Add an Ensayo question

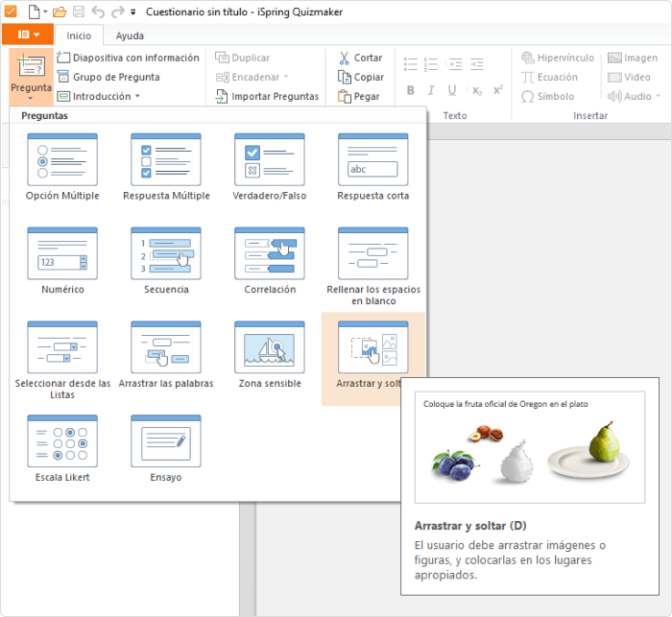[x=166, y=448]
